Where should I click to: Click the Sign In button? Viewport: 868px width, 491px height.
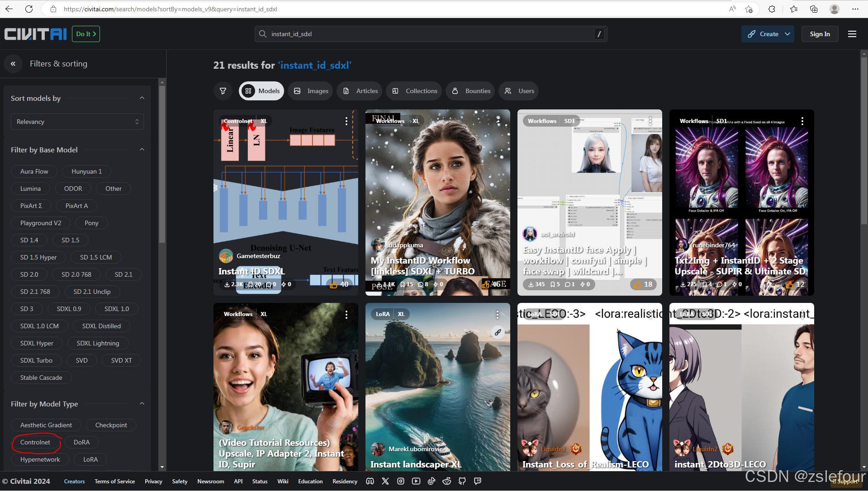click(x=820, y=34)
